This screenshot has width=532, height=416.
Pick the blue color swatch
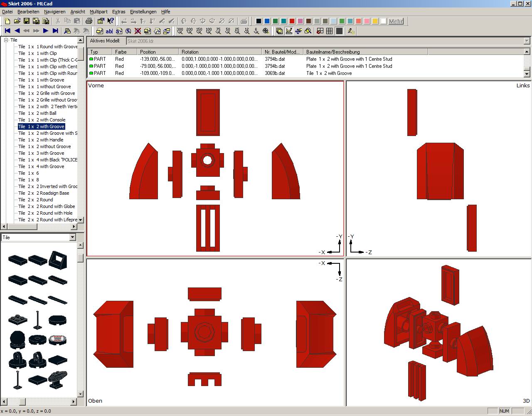pyautogui.click(x=267, y=21)
